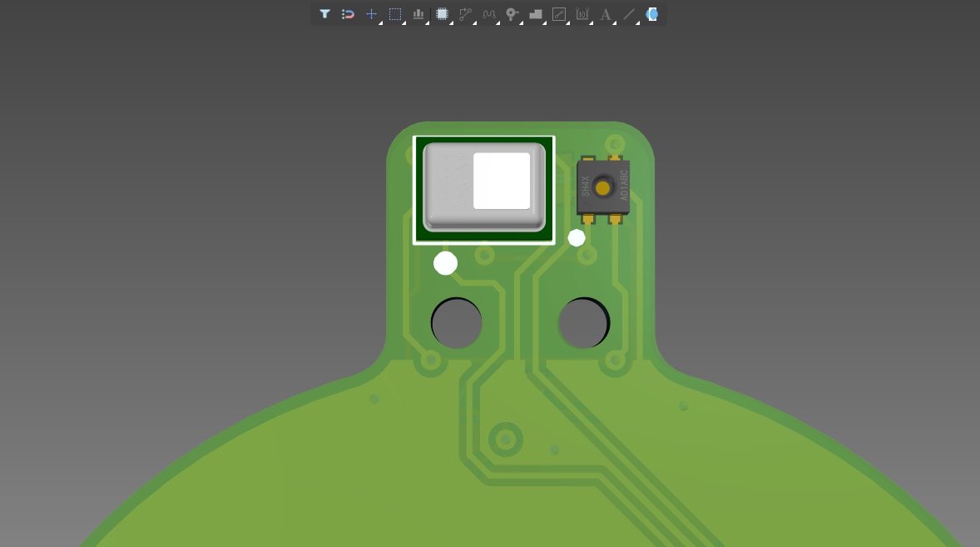Select the Polygon pour tool
This screenshot has width=980, height=547.
click(x=535, y=13)
